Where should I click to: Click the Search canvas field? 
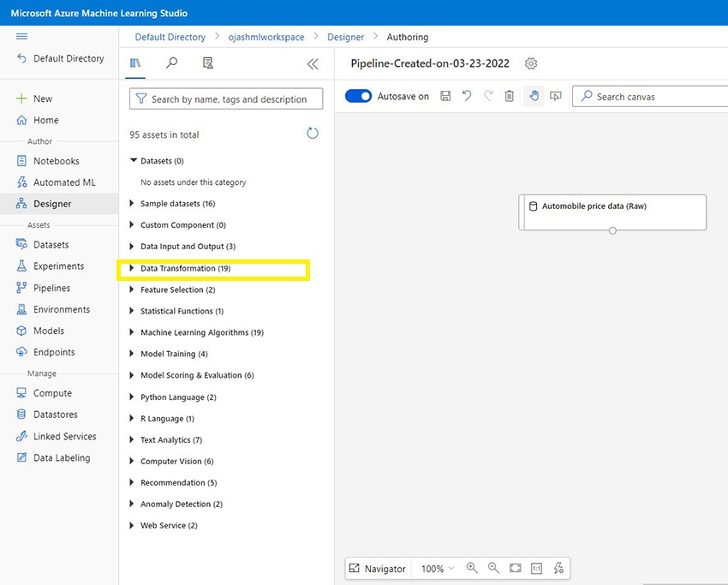click(650, 97)
